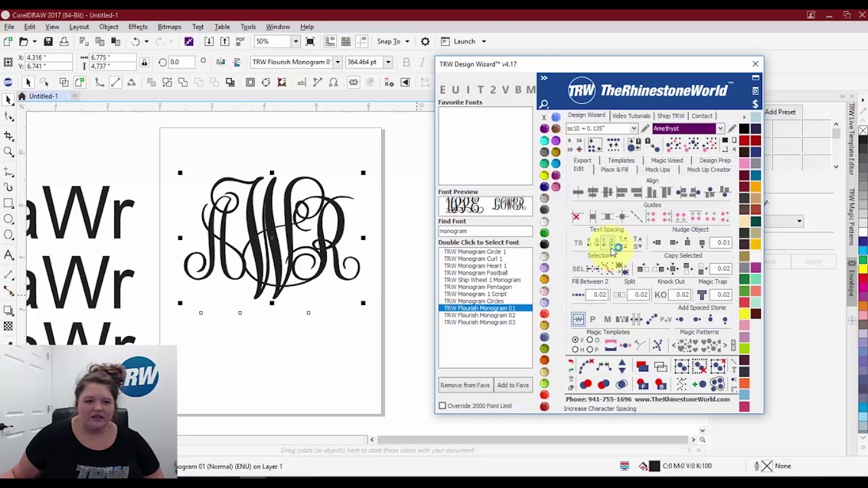Pick the yellow rhinestone color swatch

pos(544,176)
